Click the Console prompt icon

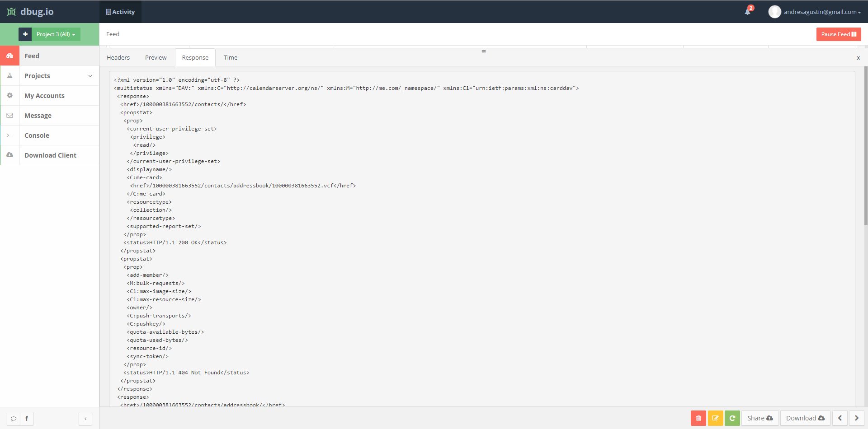[9, 135]
